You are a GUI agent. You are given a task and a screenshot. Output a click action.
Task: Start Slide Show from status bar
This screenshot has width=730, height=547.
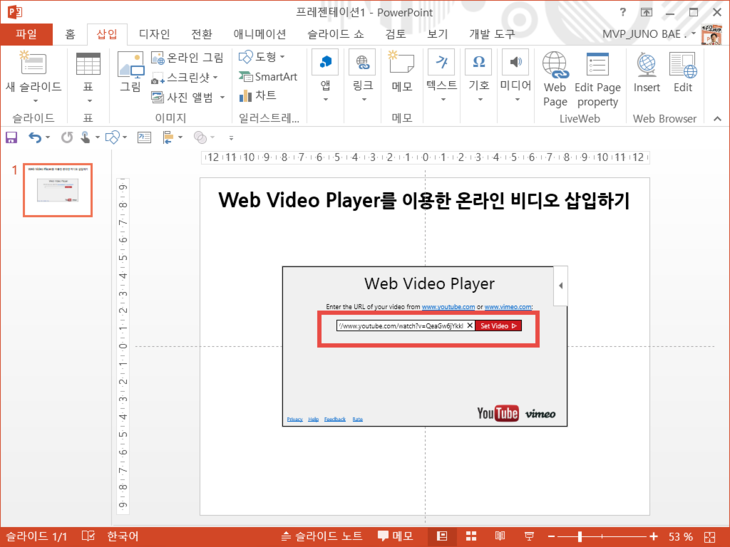click(x=529, y=536)
